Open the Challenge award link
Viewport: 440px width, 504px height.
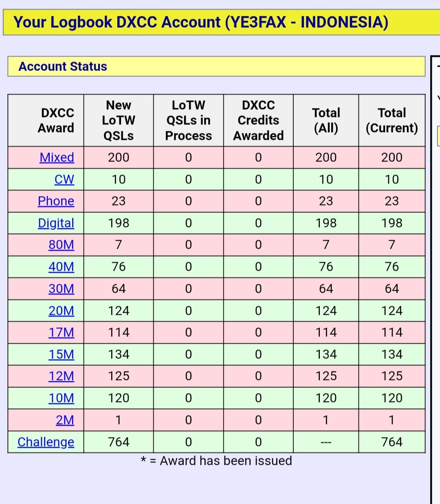click(46, 442)
